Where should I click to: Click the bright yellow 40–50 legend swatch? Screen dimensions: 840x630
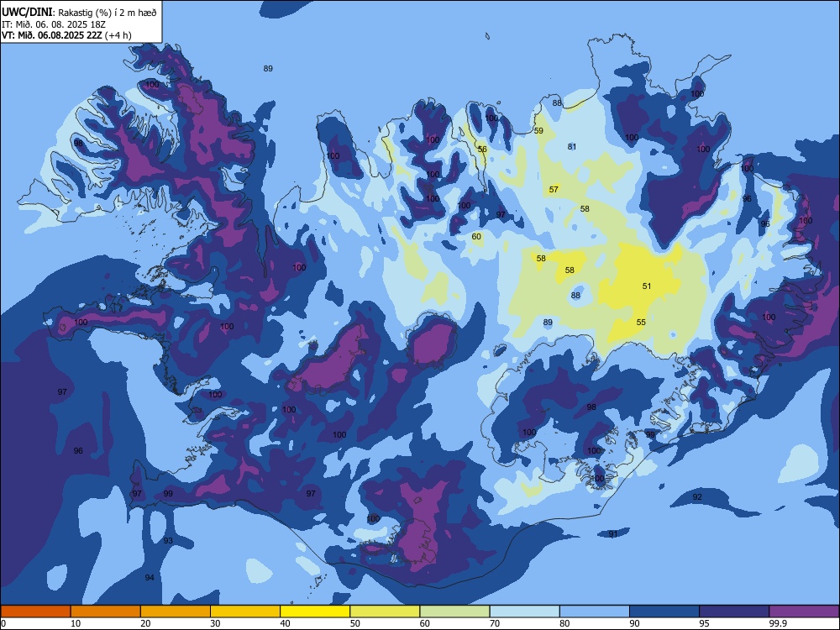coord(315,612)
